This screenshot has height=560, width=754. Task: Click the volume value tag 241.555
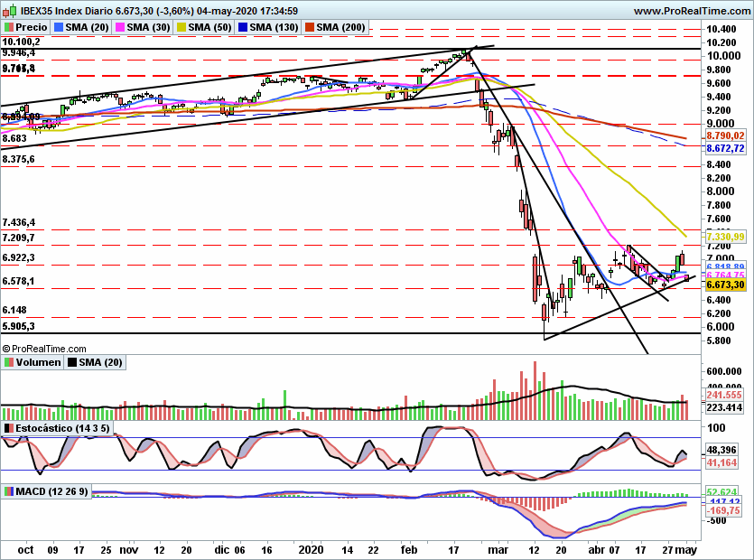722,395
